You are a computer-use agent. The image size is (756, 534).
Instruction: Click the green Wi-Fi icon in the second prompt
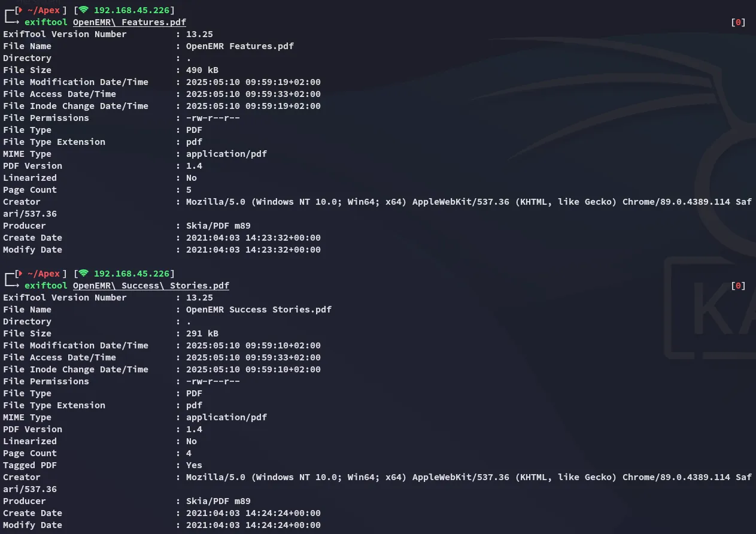point(83,274)
